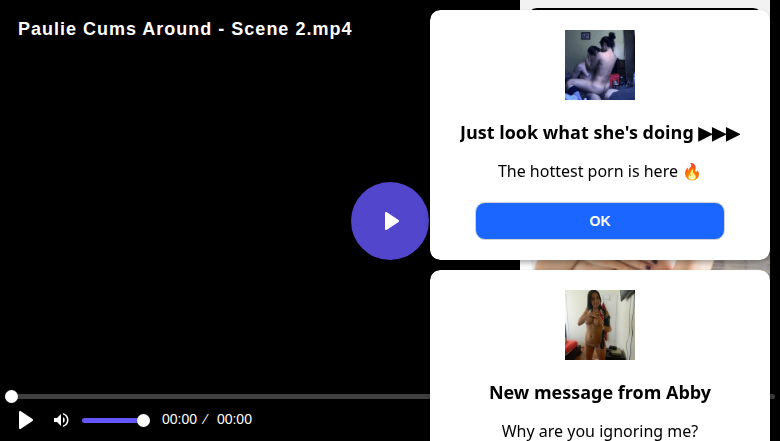Click the current time 00:00 display
The image size is (780, 441).
pos(179,420)
